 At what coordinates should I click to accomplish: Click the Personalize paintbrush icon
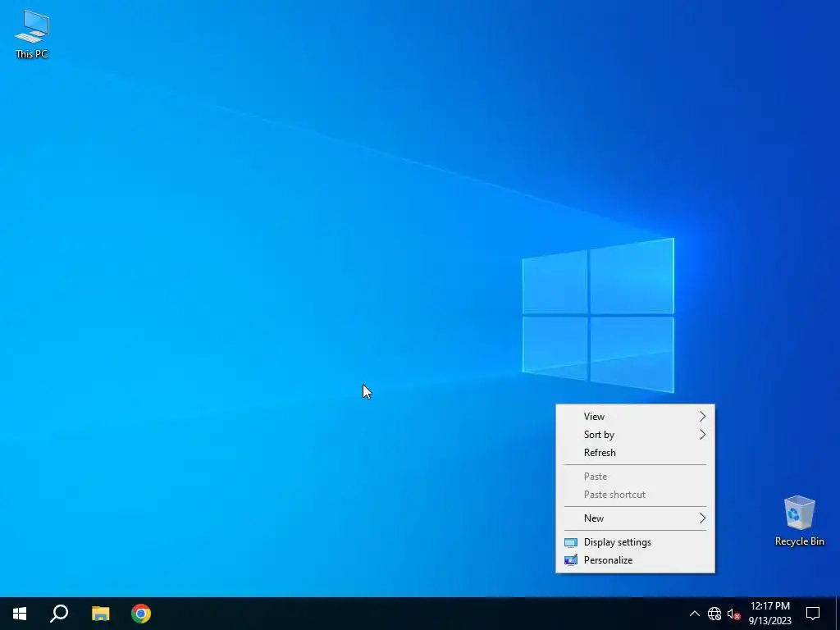click(571, 560)
